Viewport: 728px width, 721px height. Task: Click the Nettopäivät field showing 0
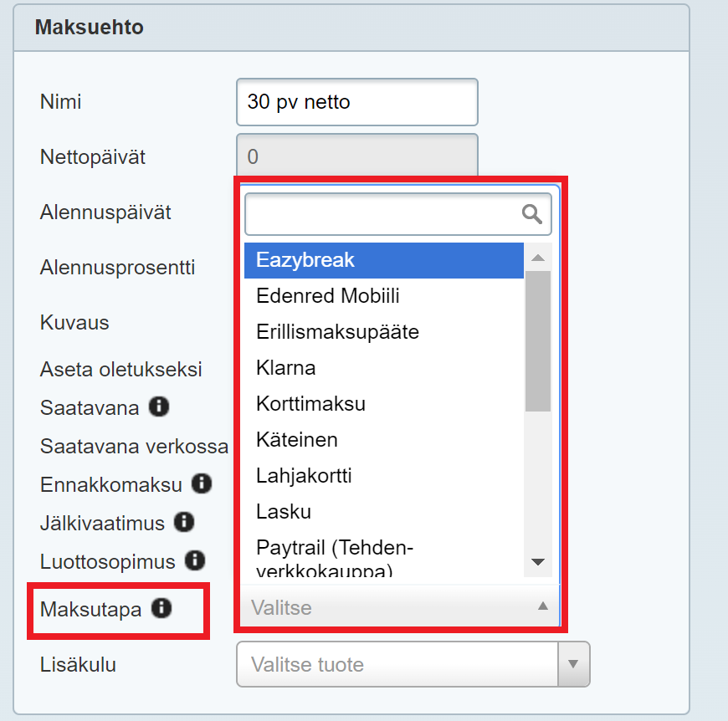click(357, 156)
